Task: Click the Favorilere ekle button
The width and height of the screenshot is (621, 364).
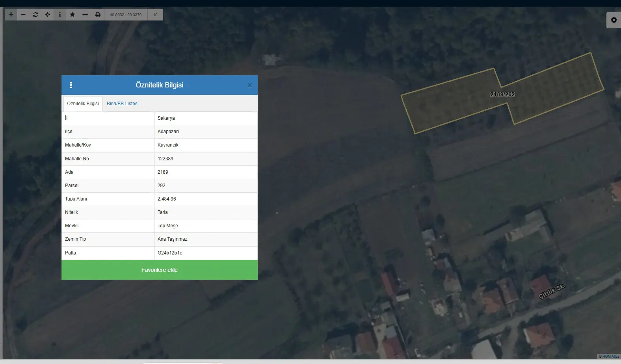Action: pyautogui.click(x=160, y=270)
